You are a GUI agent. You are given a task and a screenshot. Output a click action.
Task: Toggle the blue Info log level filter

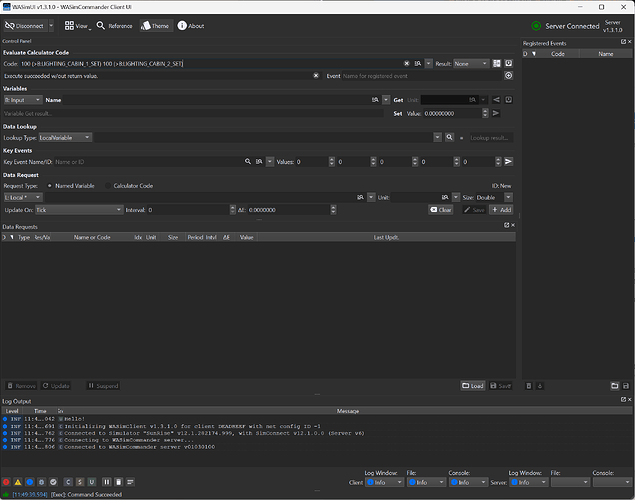30,482
